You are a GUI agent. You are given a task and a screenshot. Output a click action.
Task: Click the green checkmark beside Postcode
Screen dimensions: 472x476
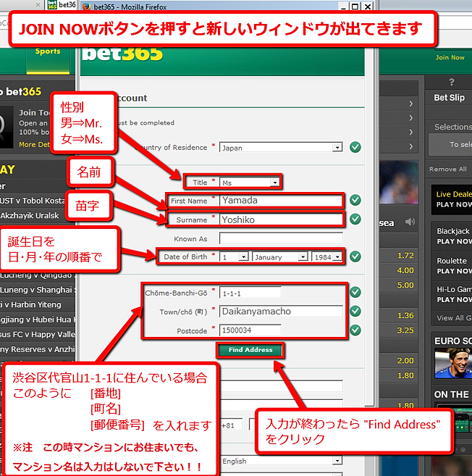tap(355, 330)
